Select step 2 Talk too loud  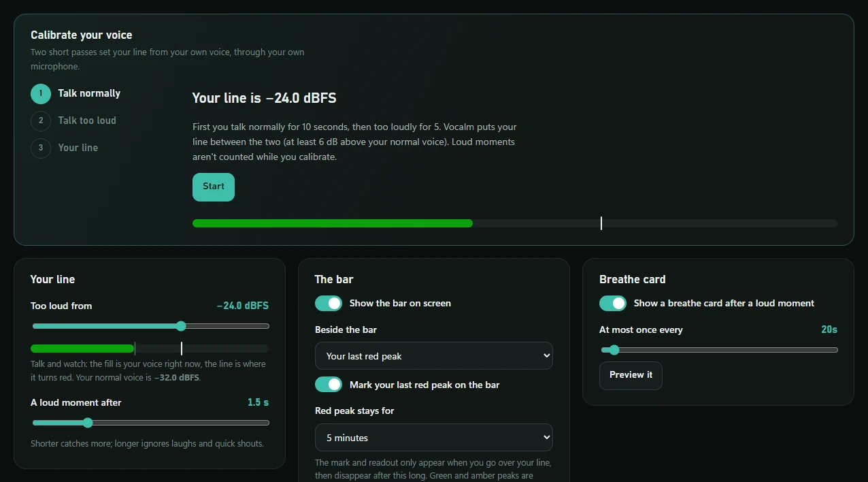[x=73, y=120]
